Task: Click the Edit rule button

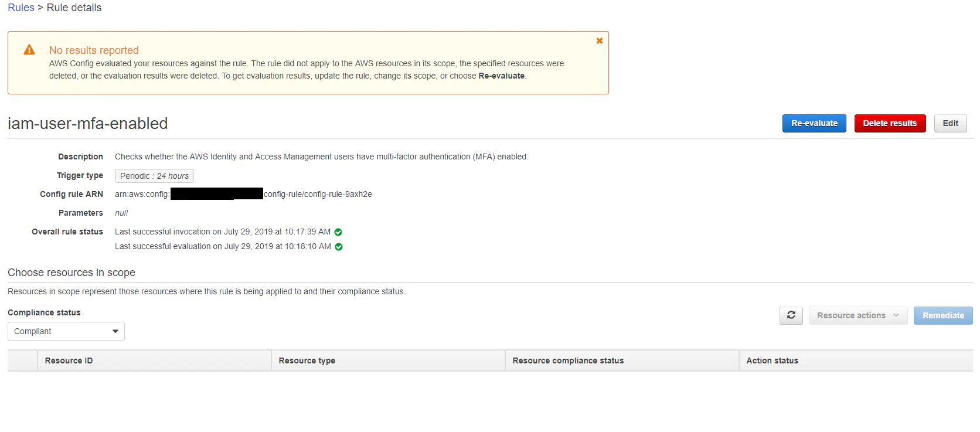Action: point(950,123)
